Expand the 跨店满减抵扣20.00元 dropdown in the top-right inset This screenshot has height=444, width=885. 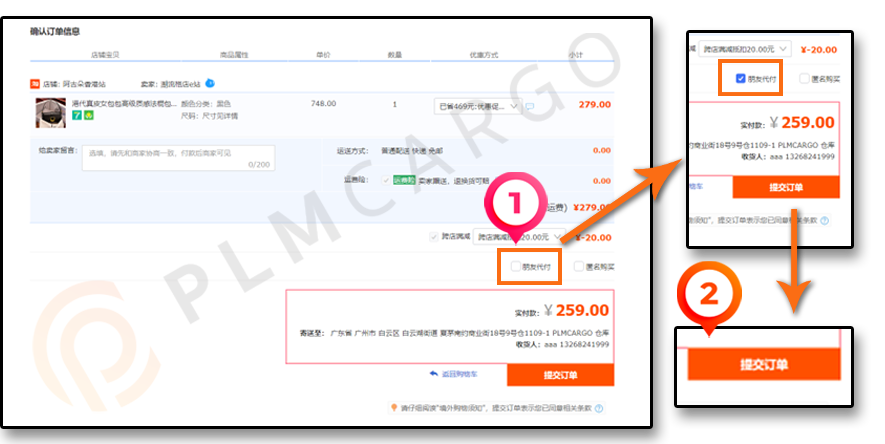point(745,49)
